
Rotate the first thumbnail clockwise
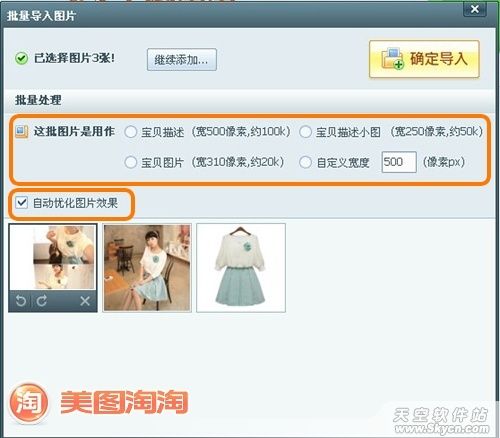coord(42,301)
